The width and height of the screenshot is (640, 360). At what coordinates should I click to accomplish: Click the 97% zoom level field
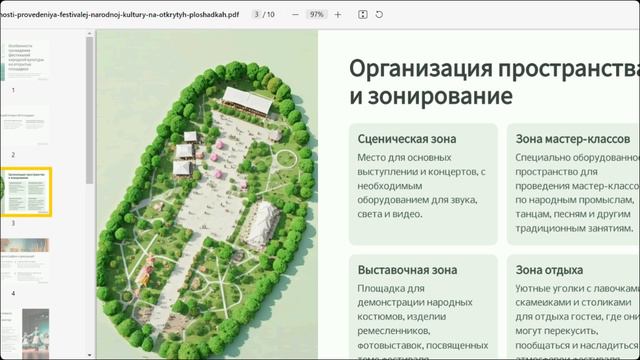317,15
